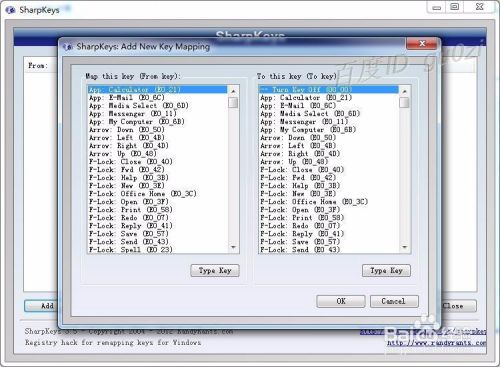The width and height of the screenshot is (500, 367).
Task: Select F-Lock: New (E0_3E) in To list
Action: point(329,194)
